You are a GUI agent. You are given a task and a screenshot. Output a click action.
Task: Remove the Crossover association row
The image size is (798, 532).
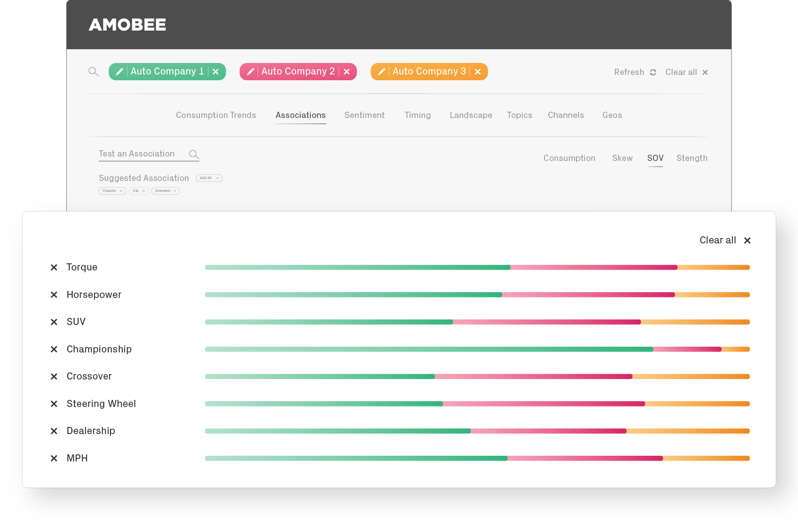54,376
